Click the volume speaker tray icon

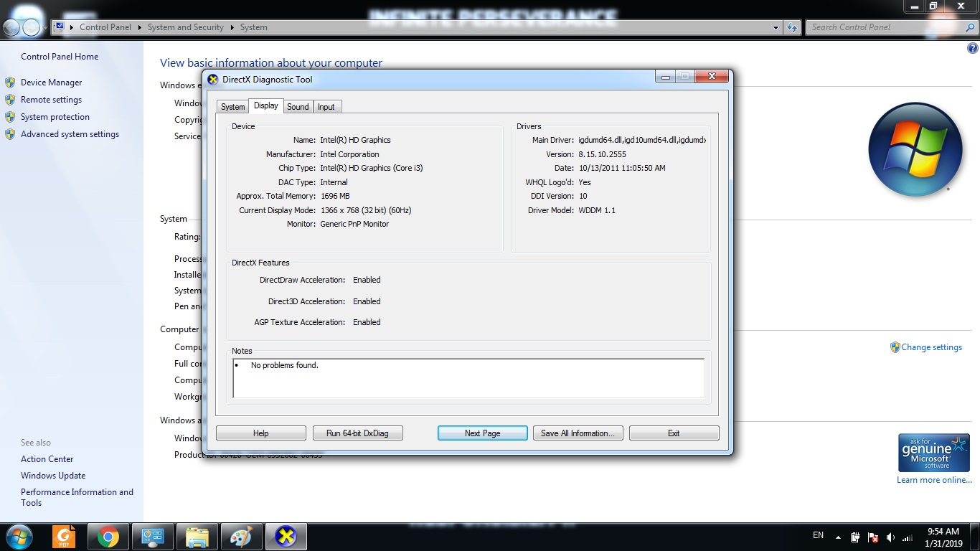[890, 537]
